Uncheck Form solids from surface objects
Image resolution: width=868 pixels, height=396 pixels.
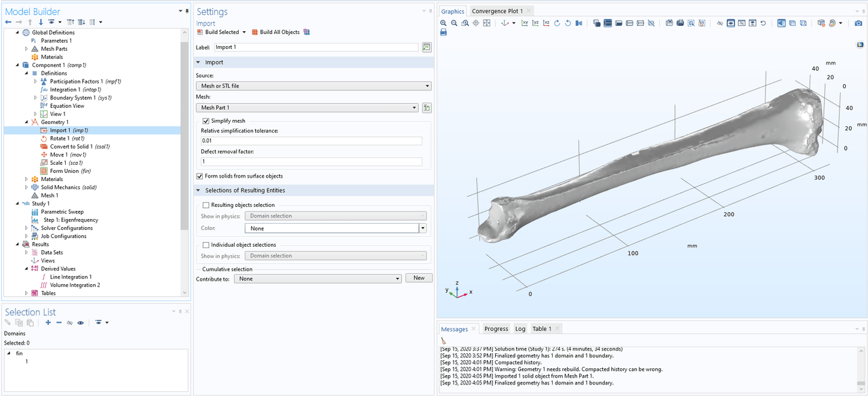tap(199, 176)
